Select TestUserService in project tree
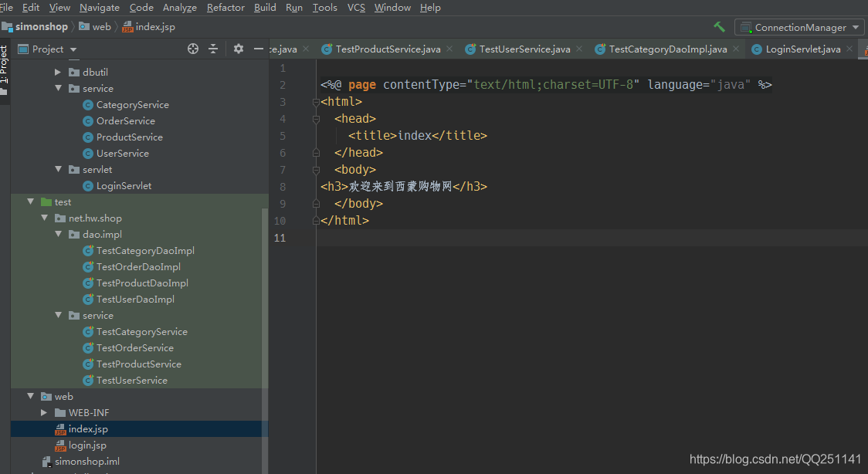The width and height of the screenshot is (868, 474). pos(132,381)
